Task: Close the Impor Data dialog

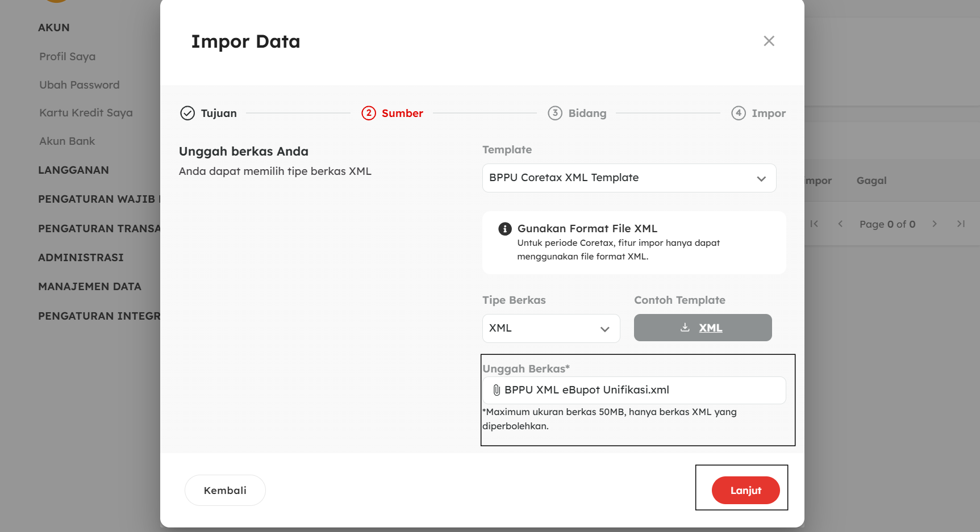Action: click(x=769, y=41)
